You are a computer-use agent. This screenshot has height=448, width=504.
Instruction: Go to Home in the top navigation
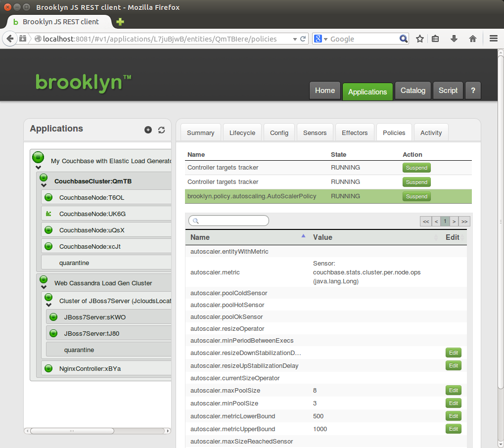[x=325, y=90]
